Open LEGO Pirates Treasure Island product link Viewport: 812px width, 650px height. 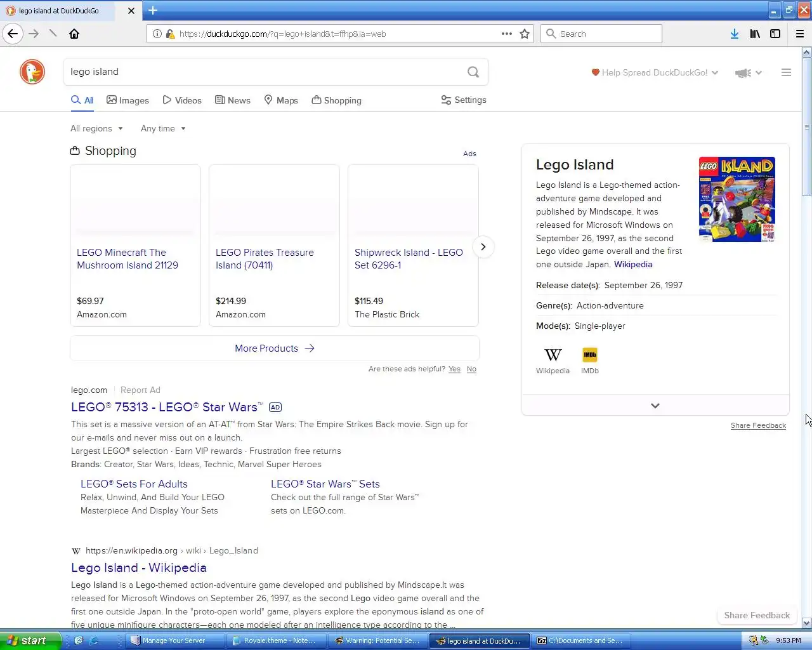pos(265,259)
